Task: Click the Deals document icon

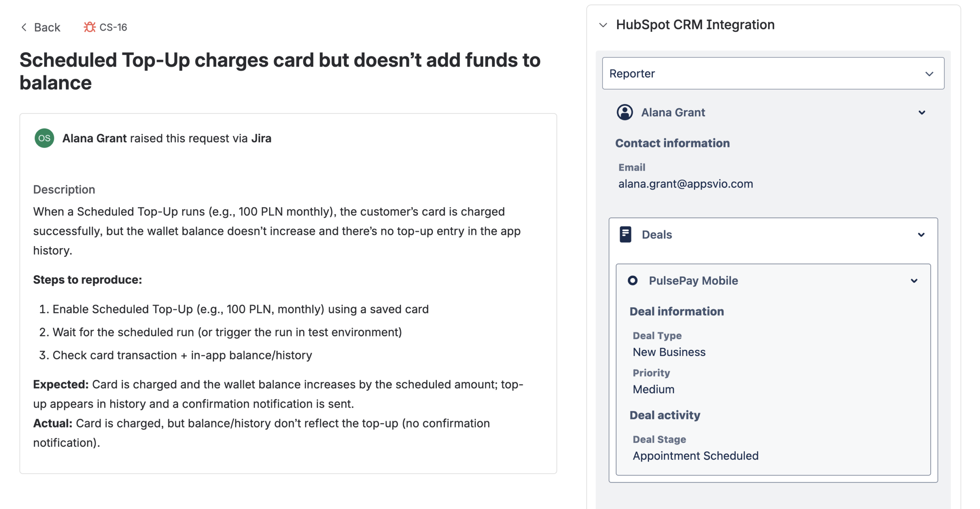Action: pyautogui.click(x=625, y=235)
